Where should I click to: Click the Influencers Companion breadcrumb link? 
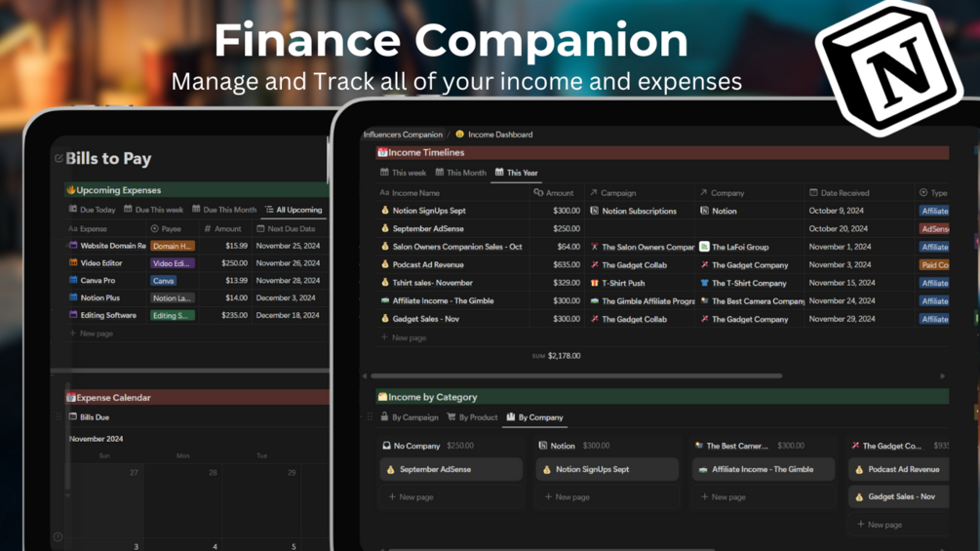[403, 135]
